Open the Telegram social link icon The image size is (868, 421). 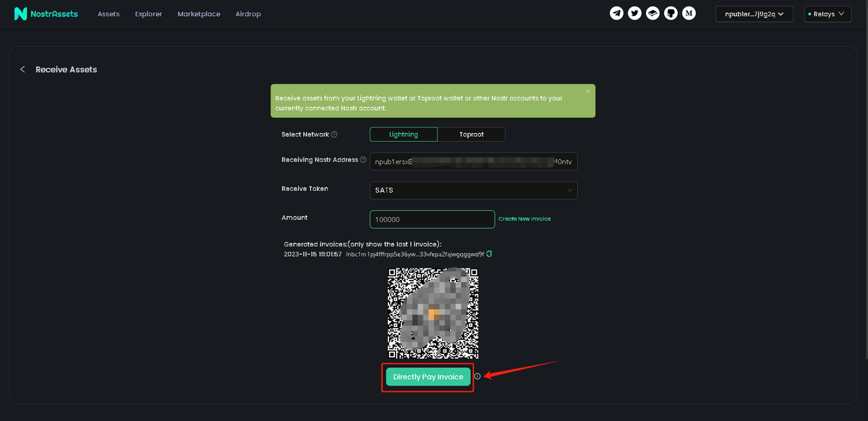pyautogui.click(x=616, y=14)
